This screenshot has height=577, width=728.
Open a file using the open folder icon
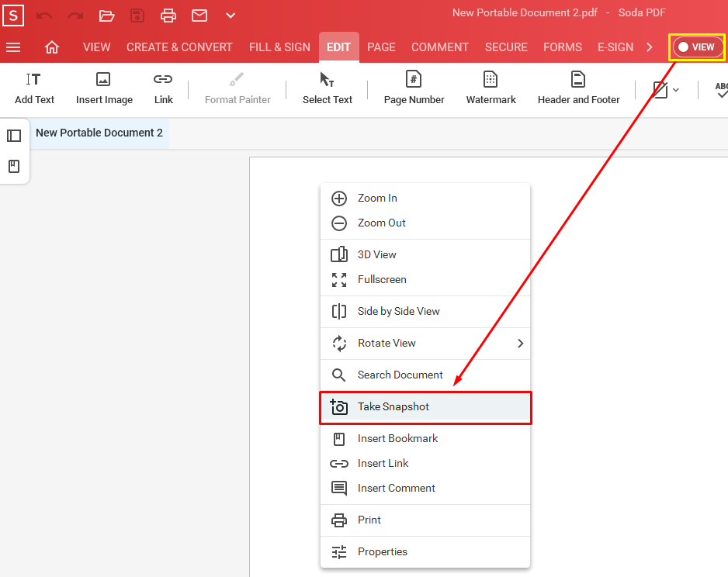pyautogui.click(x=106, y=15)
